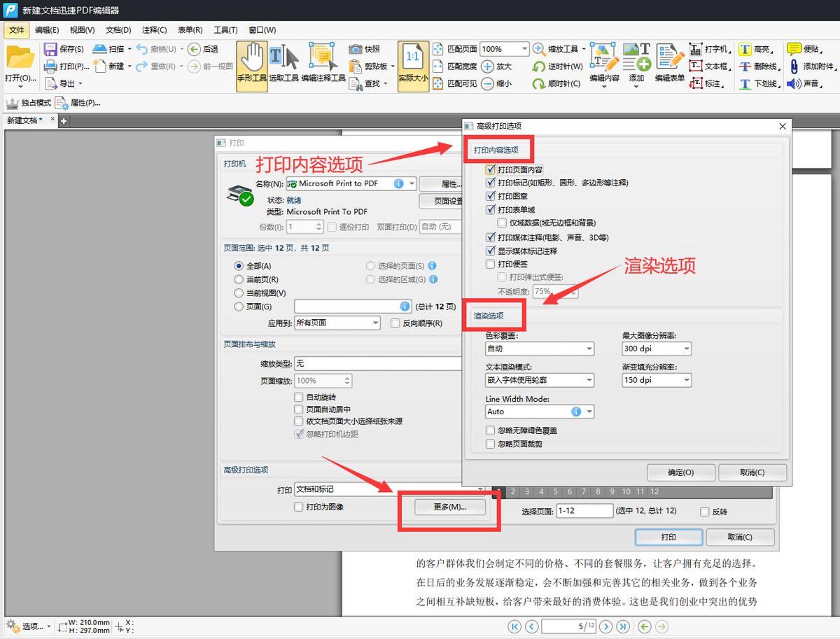Enable the 打印便签 checkbox
The image size is (840, 639).
tap(489, 264)
